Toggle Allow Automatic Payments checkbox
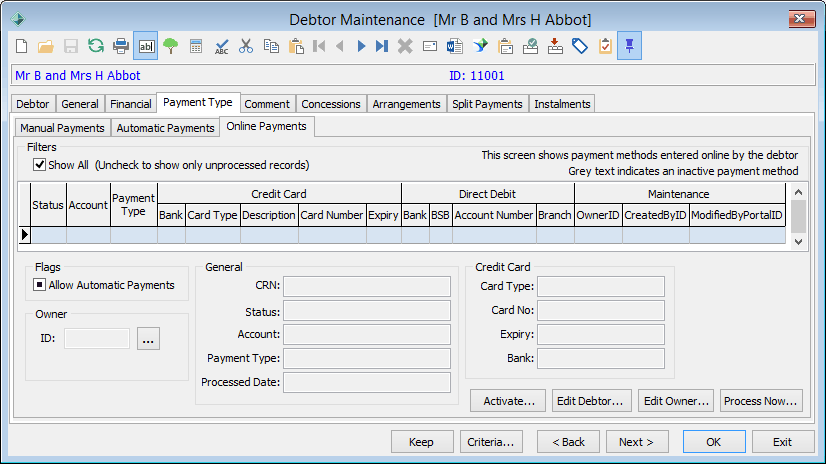The width and height of the screenshot is (826, 464). pyautogui.click(x=40, y=285)
